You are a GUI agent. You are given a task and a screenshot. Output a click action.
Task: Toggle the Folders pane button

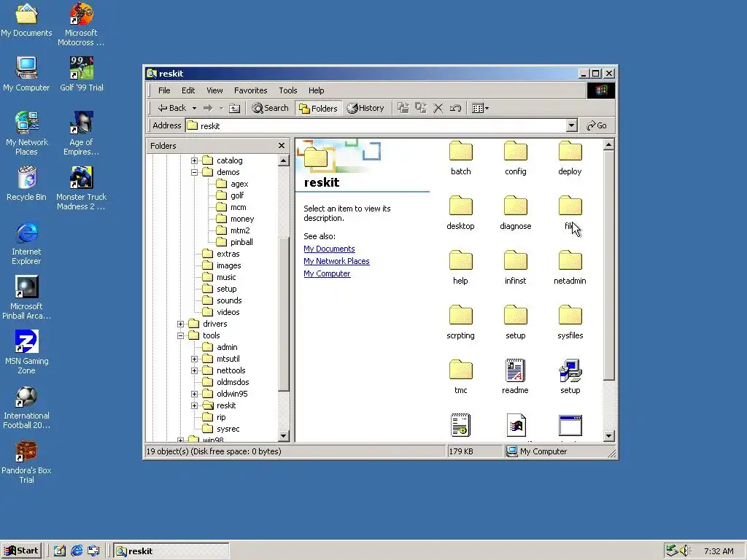pyautogui.click(x=318, y=108)
